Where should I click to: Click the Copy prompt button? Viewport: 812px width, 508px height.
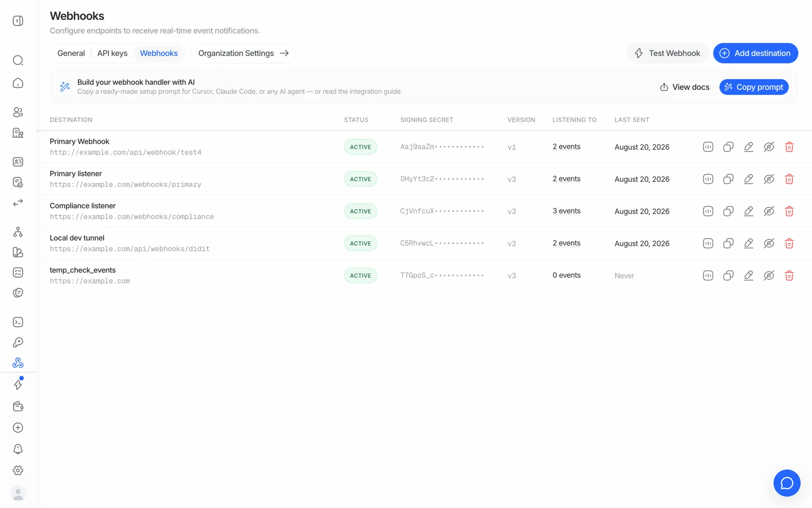(754, 87)
